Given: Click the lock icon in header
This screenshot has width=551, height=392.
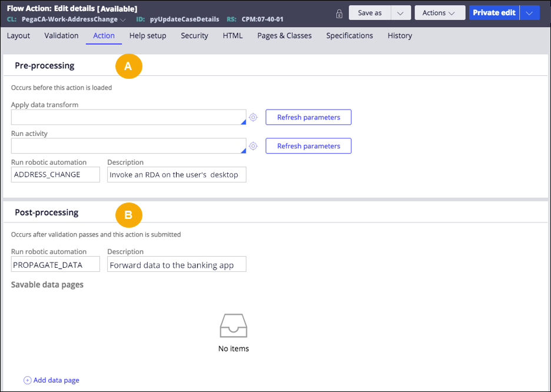Looking at the screenshot, I should pyautogui.click(x=339, y=13).
